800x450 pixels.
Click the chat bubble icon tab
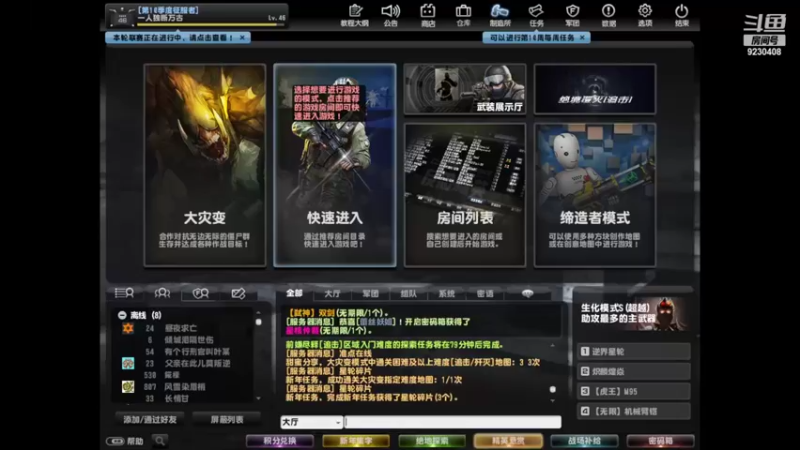point(528,293)
